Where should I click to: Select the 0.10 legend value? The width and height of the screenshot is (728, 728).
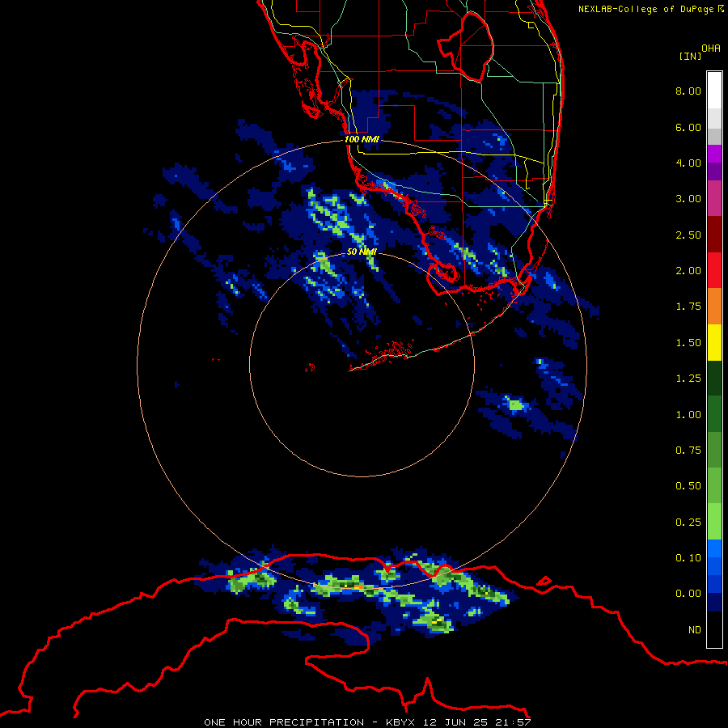point(688,558)
